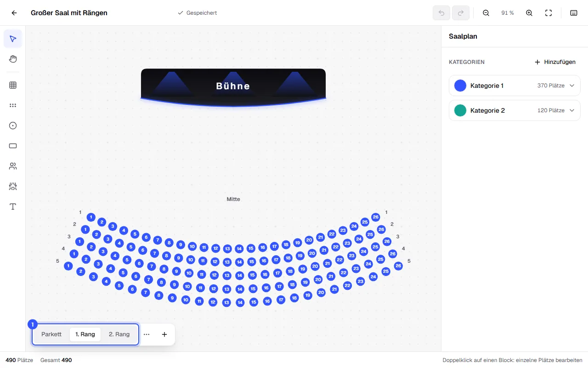Viewport: 588px width, 368px height.
Task: Fit plan to screen view
Action: point(548,13)
